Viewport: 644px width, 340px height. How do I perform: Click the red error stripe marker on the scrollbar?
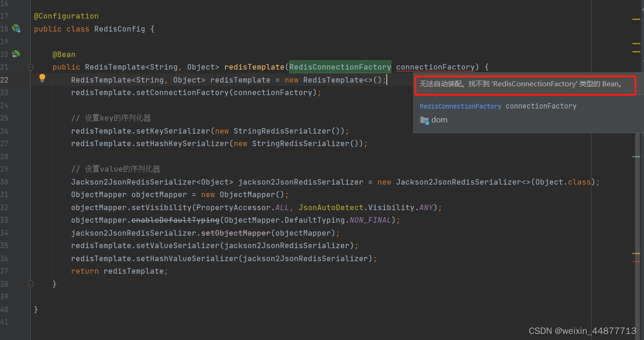click(x=637, y=262)
